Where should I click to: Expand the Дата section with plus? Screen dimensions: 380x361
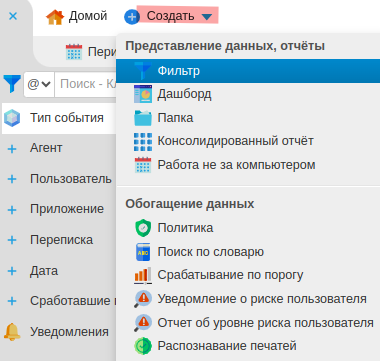tap(12, 271)
